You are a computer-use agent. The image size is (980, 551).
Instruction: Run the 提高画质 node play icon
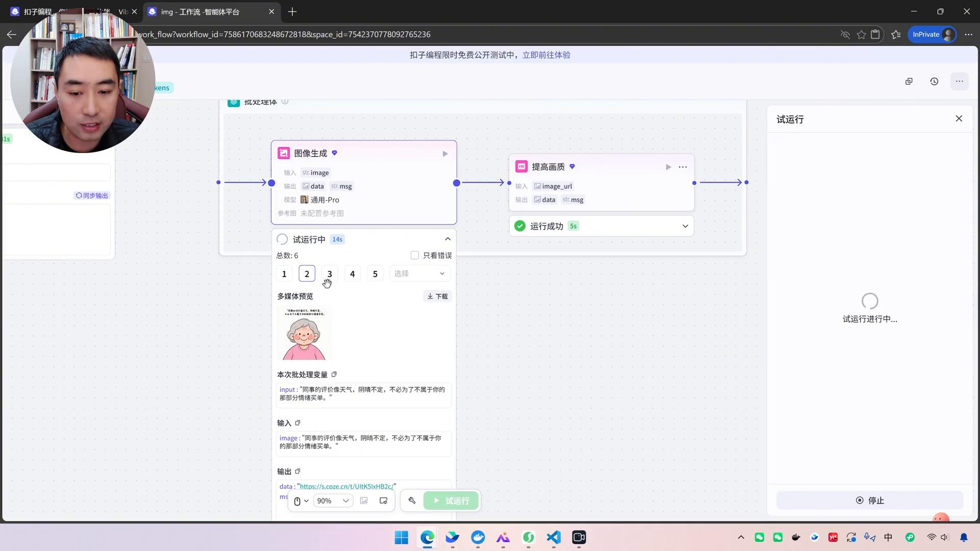click(x=668, y=167)
